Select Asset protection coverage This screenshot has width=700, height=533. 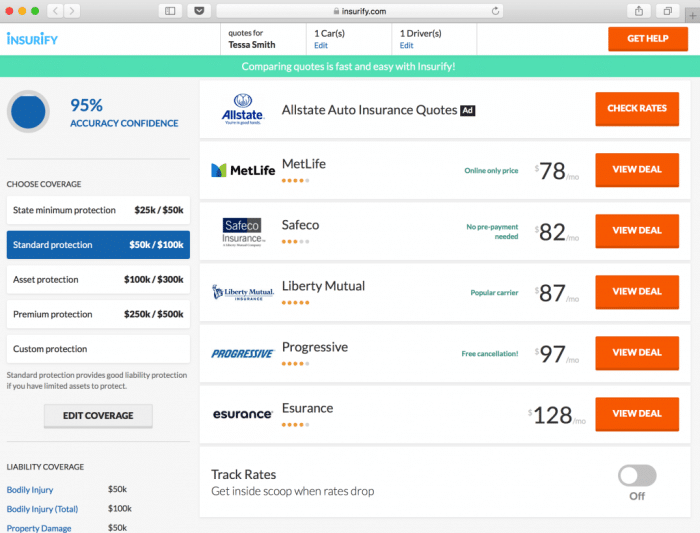98,279
